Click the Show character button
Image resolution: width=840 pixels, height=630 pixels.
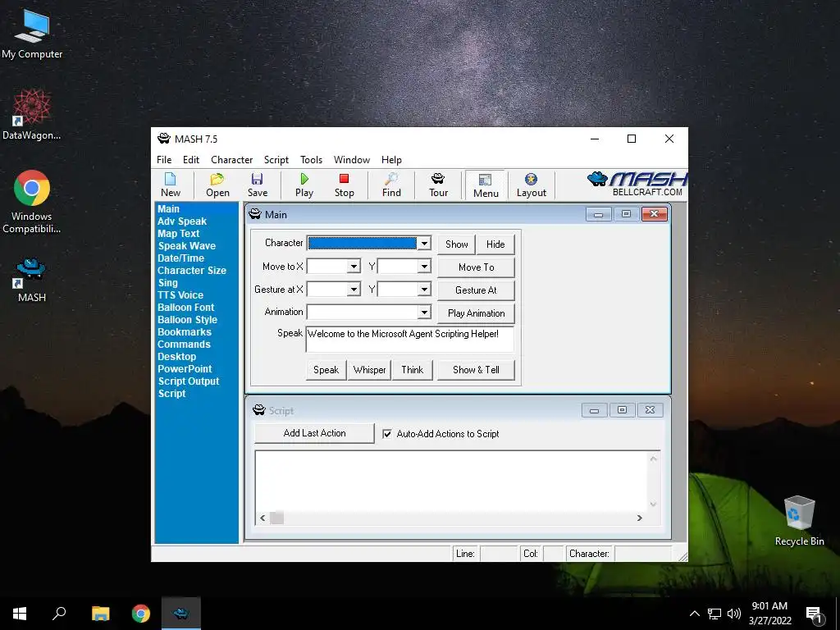coord(456,244)
